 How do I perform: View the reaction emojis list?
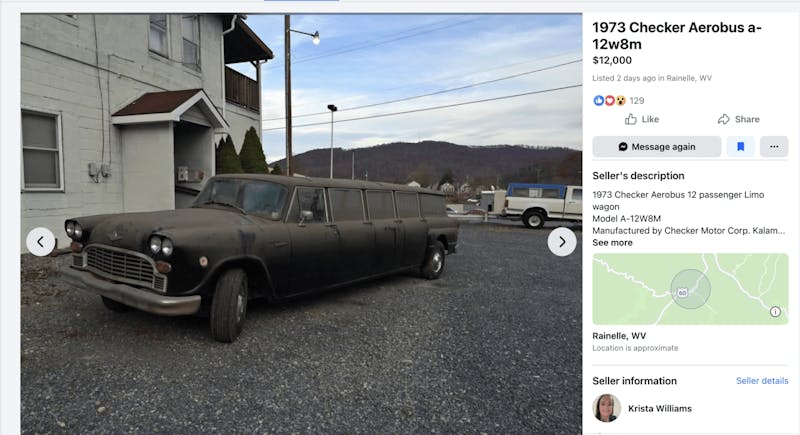coord(609,100)
